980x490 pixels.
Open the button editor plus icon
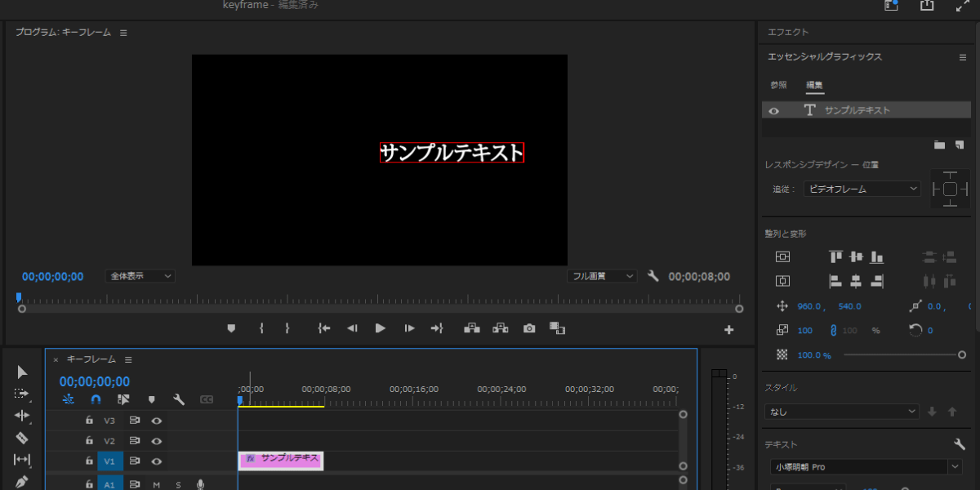click(x=729, y=330)
